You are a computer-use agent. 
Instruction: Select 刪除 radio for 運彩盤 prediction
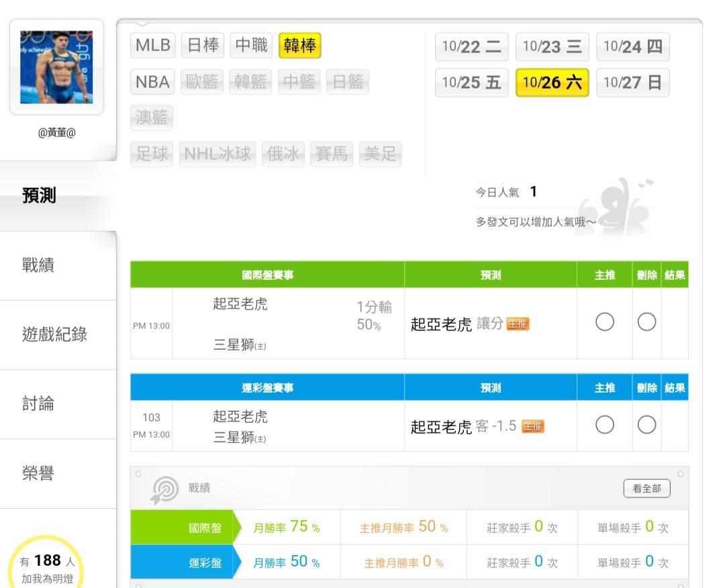point(646,425)
